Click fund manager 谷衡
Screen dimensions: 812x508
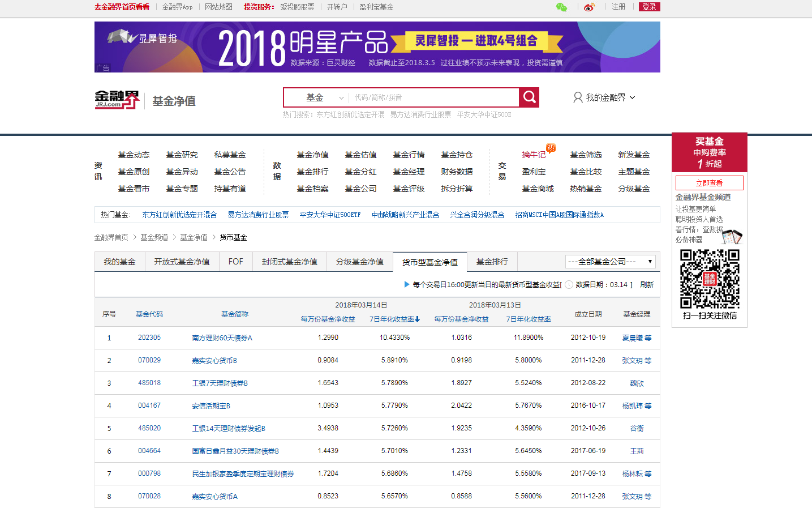(x=637, y=429)
